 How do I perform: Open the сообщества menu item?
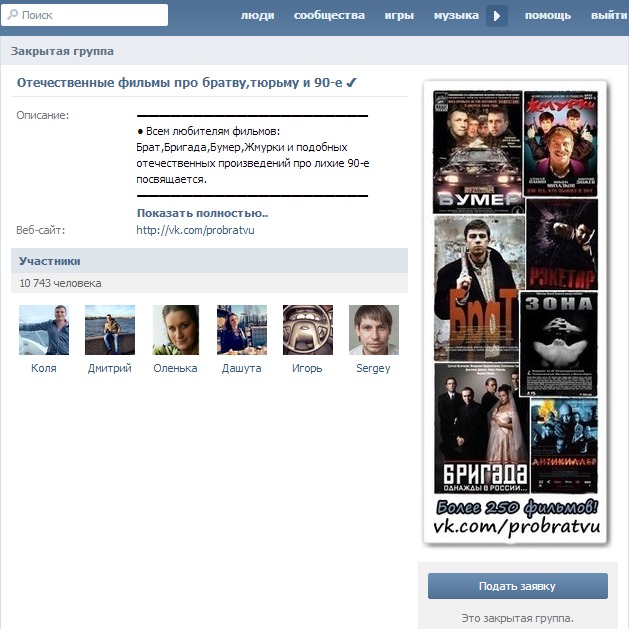click(329, 15)
